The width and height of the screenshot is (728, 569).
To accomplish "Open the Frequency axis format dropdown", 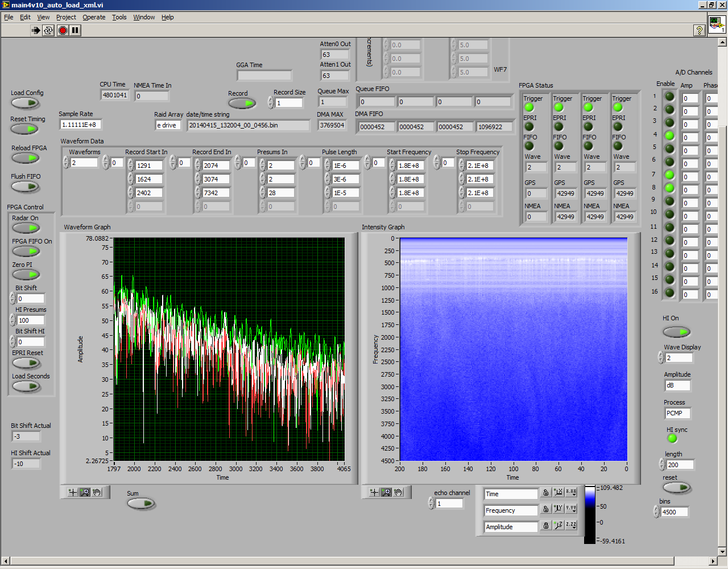I will 571,509.
